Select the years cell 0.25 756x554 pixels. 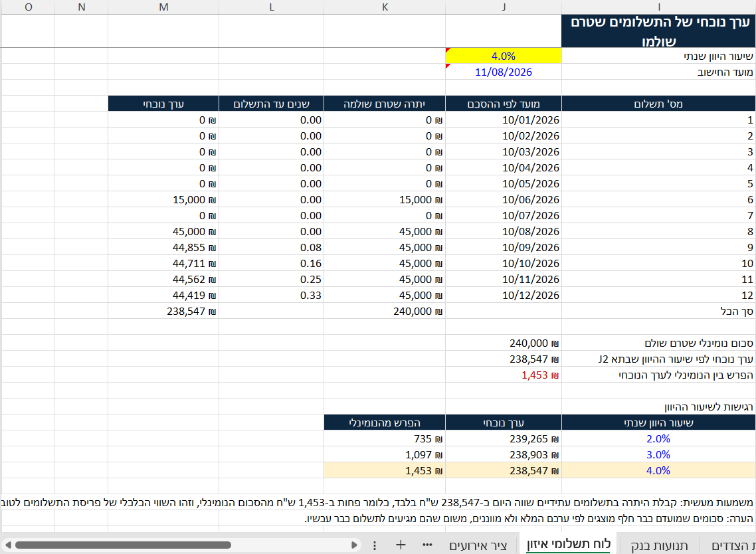point(272,279)
